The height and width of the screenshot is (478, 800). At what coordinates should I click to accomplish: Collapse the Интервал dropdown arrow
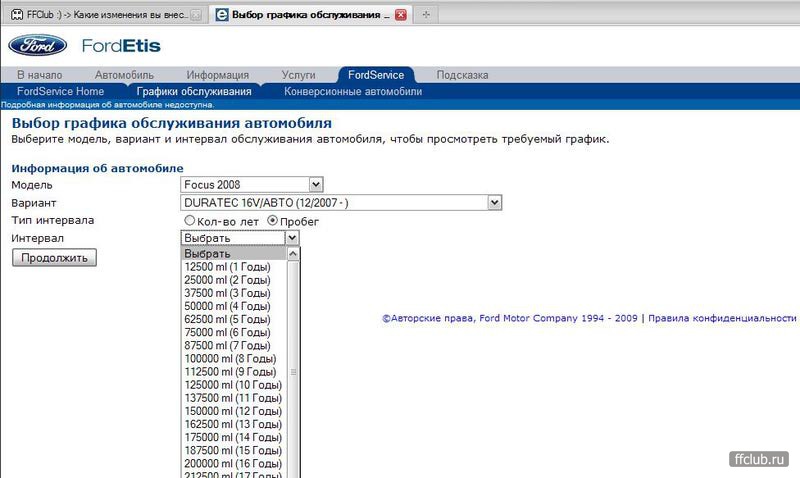click(291, 238)
